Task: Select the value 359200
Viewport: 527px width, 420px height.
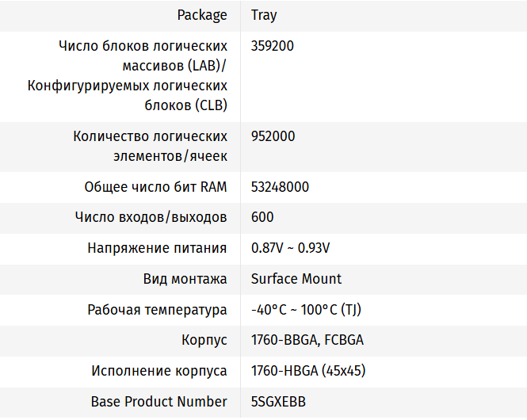Action: (273, 46)
